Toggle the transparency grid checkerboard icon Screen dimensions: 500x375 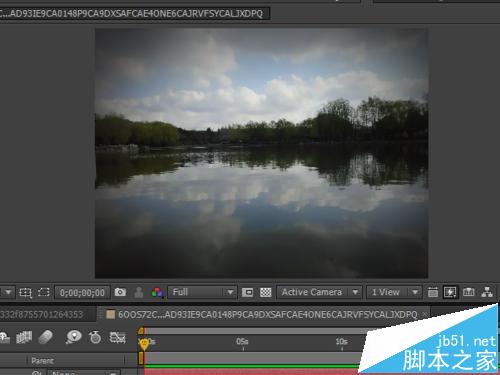(x=266, y=292)
